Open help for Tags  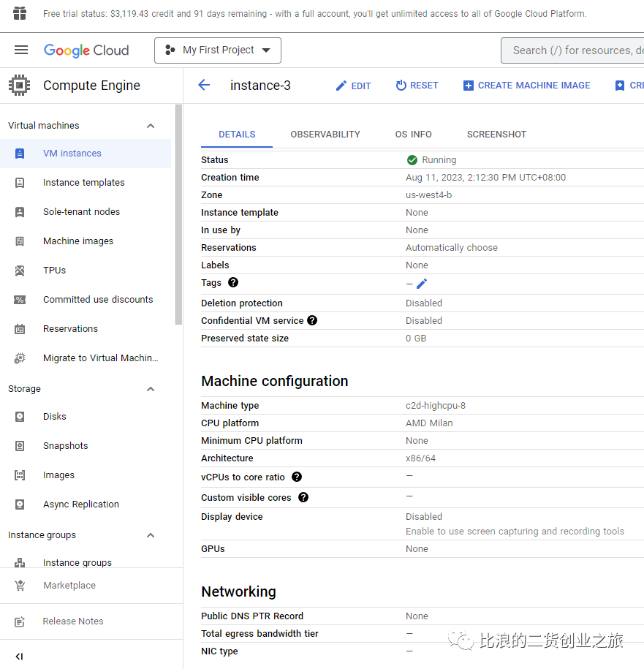pos(233,282)
